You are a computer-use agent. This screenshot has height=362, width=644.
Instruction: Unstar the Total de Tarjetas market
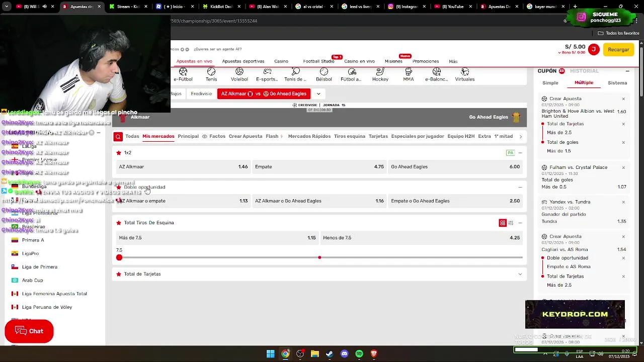pos(119,274)
